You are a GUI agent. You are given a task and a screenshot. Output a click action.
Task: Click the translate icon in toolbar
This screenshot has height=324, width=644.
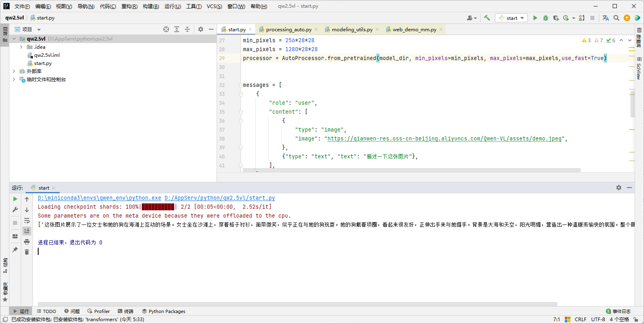(605, 18)
